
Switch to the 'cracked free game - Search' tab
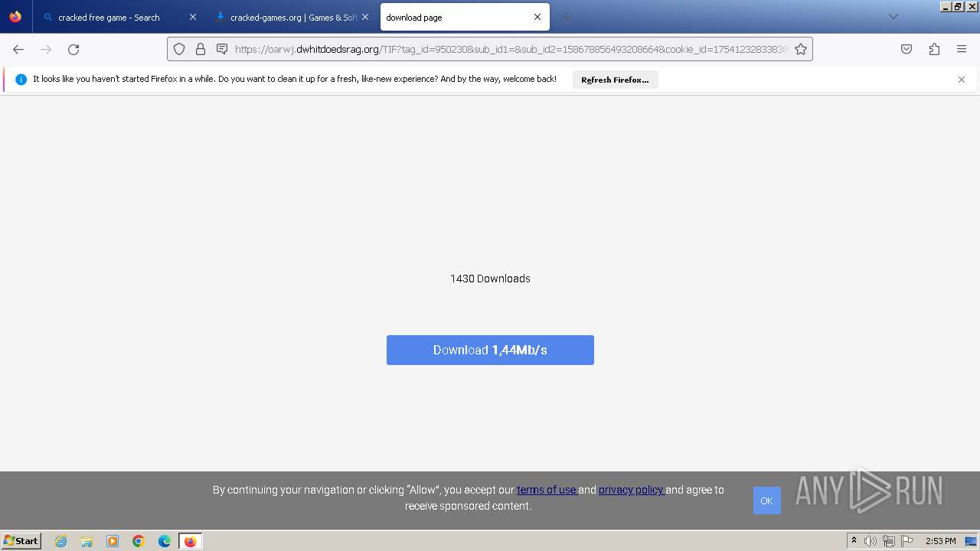(119, 17)
